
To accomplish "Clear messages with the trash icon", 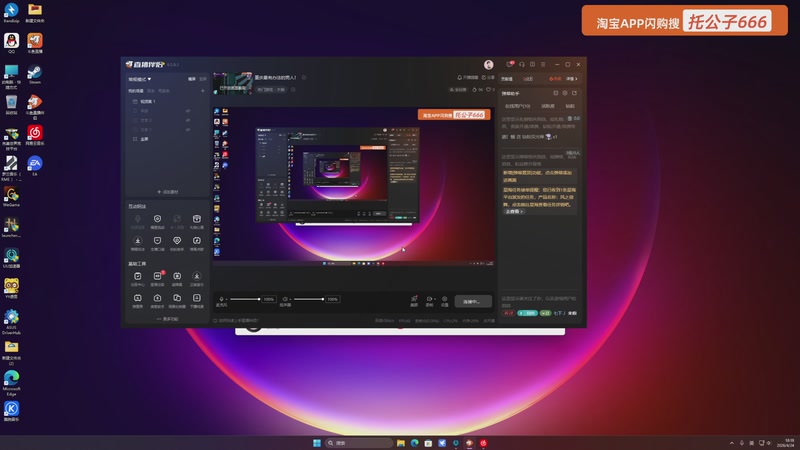I will [570, 118].
